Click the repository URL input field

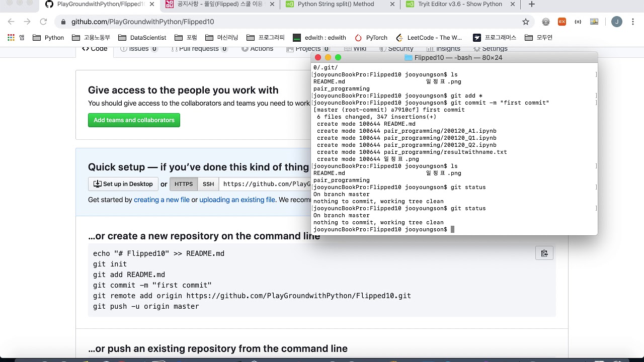(x=265, y=184)
